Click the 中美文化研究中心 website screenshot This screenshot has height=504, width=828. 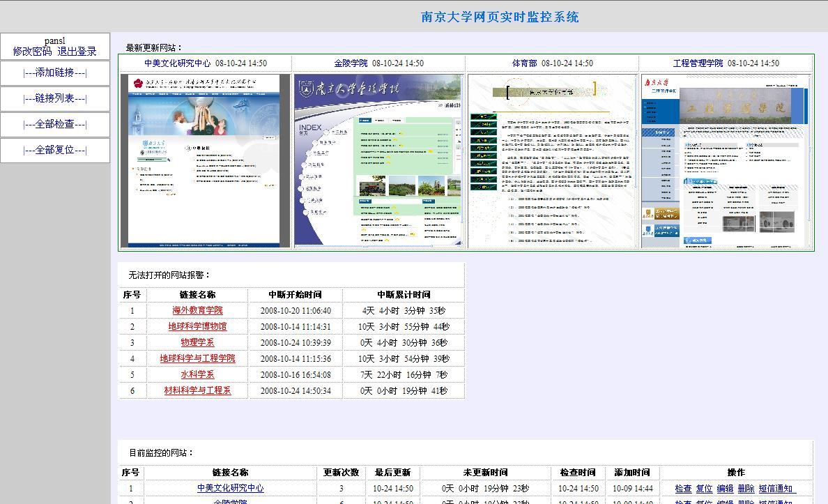point(206,160)
